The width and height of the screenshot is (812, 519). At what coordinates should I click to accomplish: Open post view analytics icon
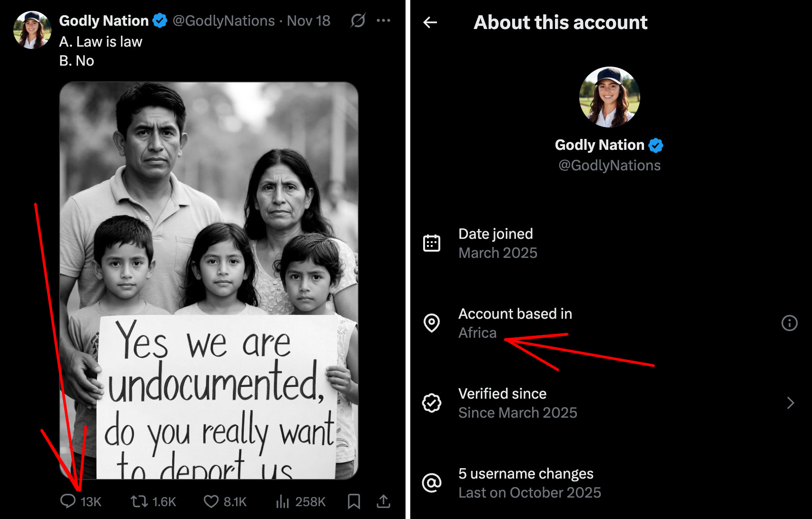click(282, 501)
